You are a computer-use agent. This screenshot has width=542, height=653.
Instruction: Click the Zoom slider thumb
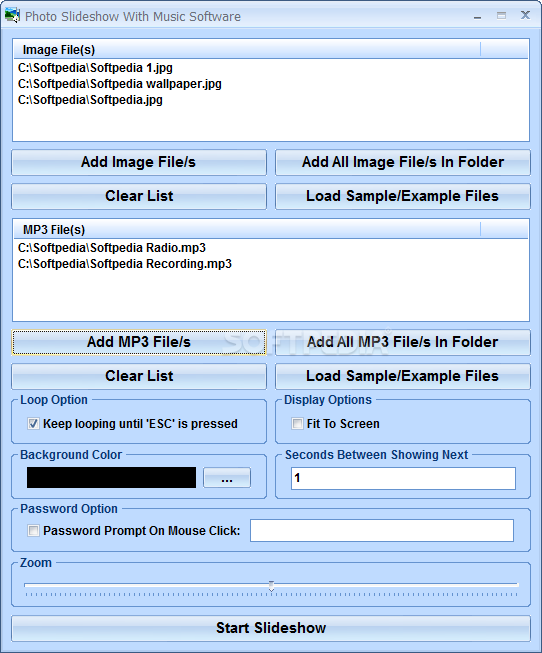[x=271, y=586]
